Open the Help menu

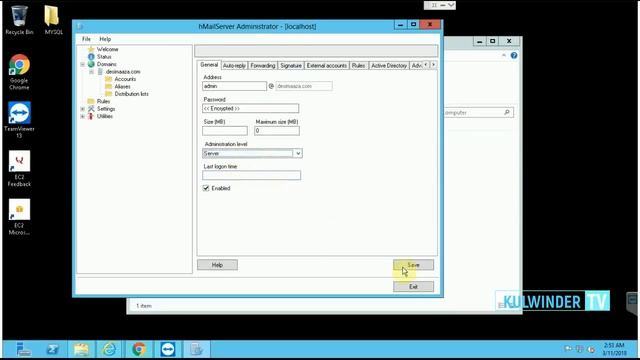[105, 39]
